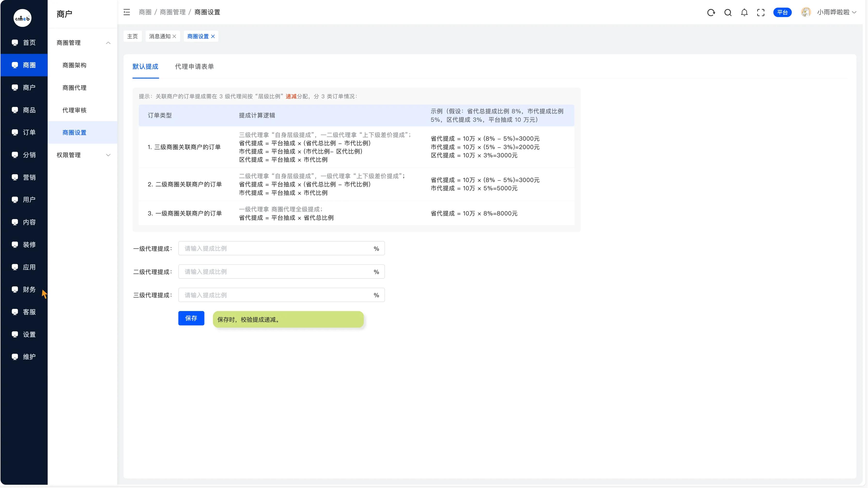The height and width of the screenshot is (488, 868).
Task: Click the 保存 button
Action: coord(191,318)
